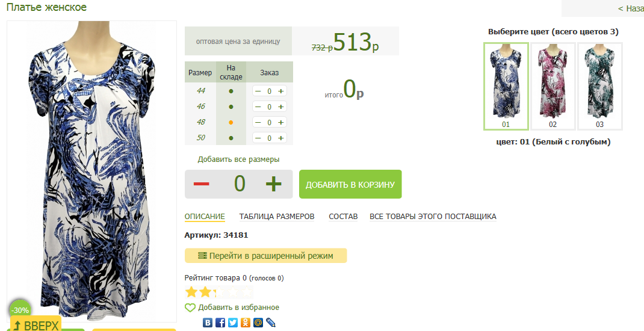Image resolution: width=644 pixels, height=331 pixels.
Task: Increase quantity for size 44
Action: [281, 91]
